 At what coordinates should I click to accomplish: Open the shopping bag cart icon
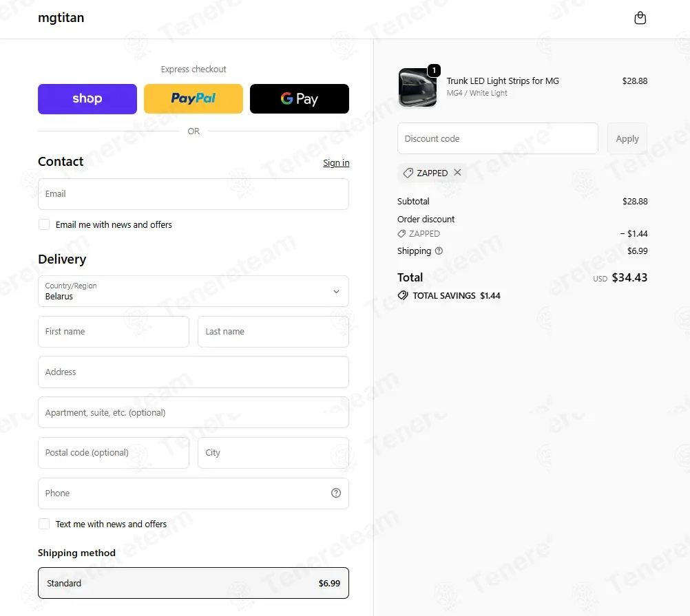(x=640, y=18)
